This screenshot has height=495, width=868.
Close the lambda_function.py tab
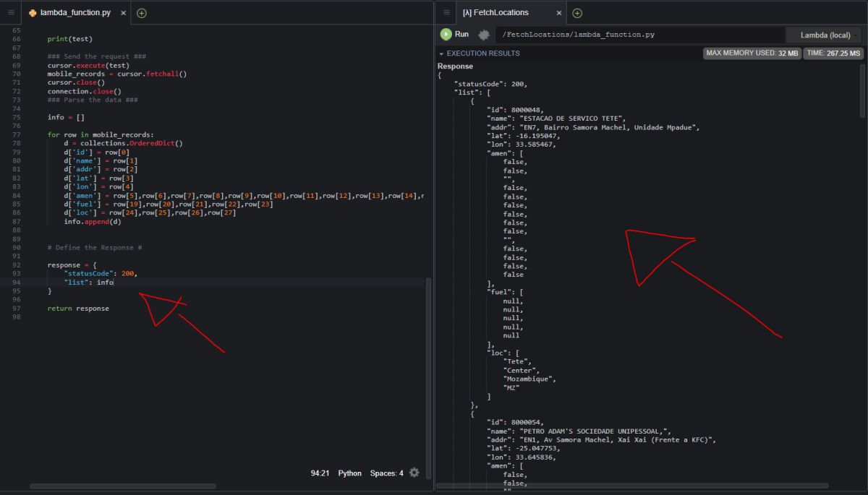pos(124,13)
